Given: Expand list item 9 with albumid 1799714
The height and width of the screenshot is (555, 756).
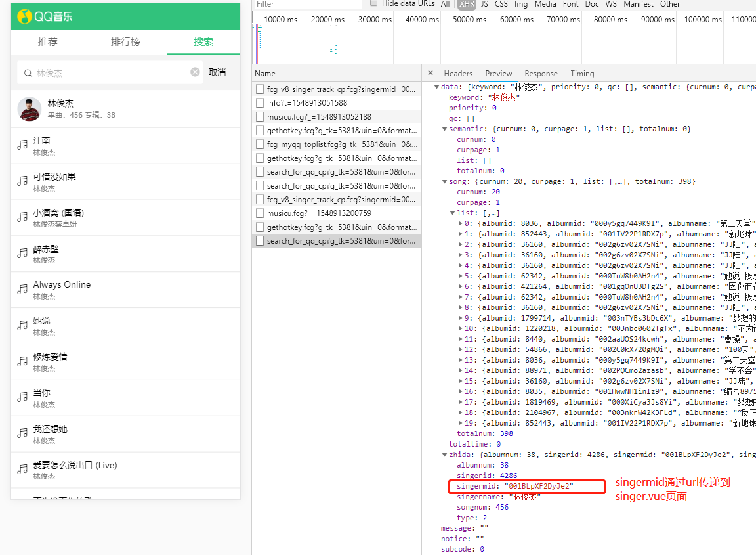Looking at the screenshot, I should pos(461,318).
